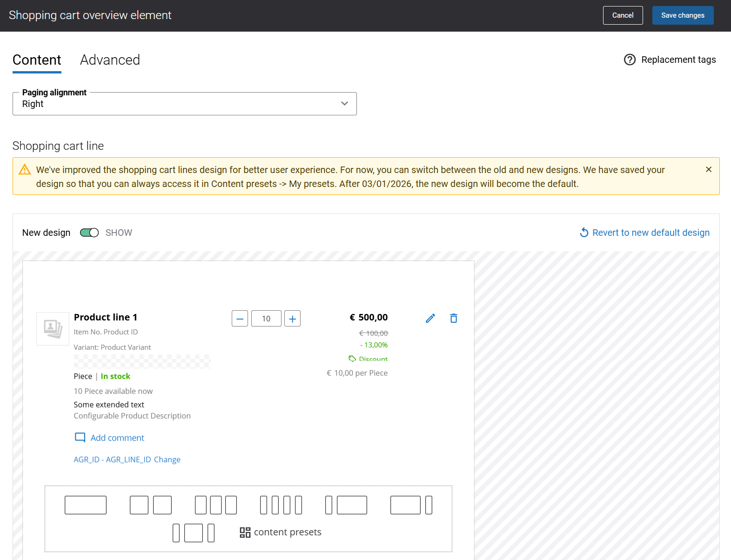Select the two equal columns layout preset

pyautogui.click(x=150, y=505)
